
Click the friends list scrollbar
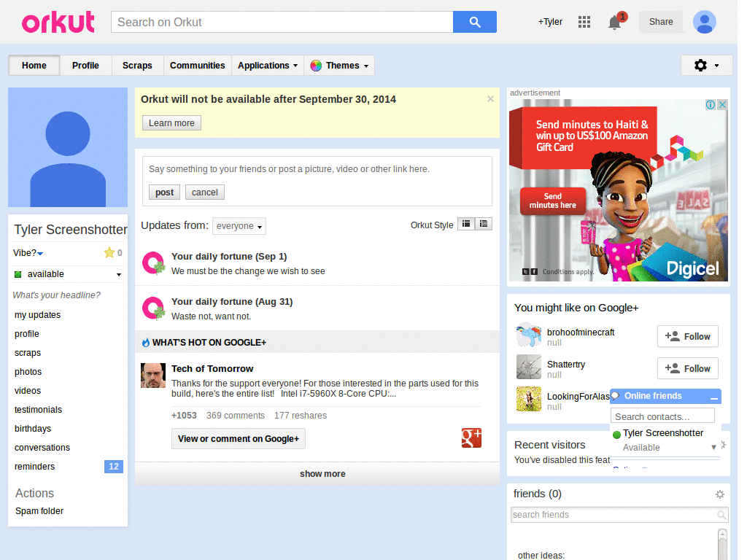722,544
